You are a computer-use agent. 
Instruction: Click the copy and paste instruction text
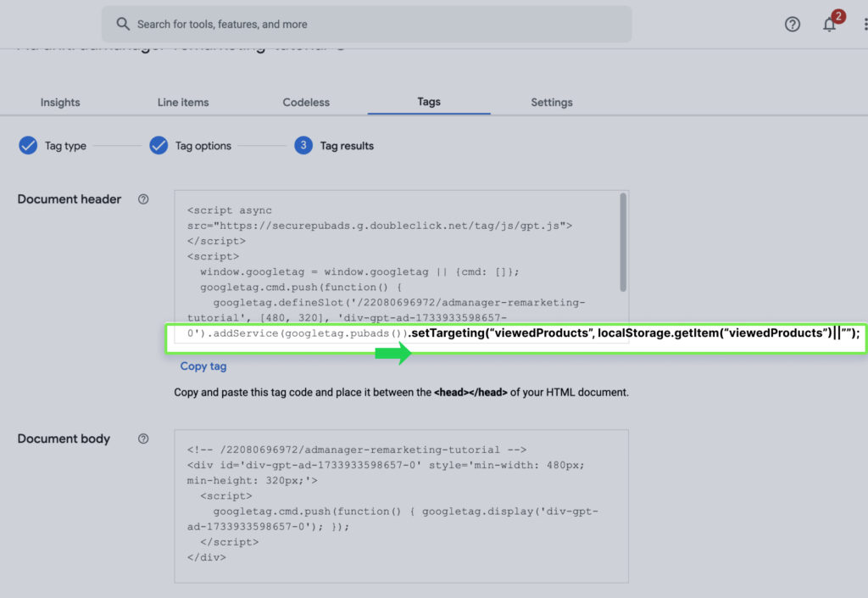pos(401,392)
